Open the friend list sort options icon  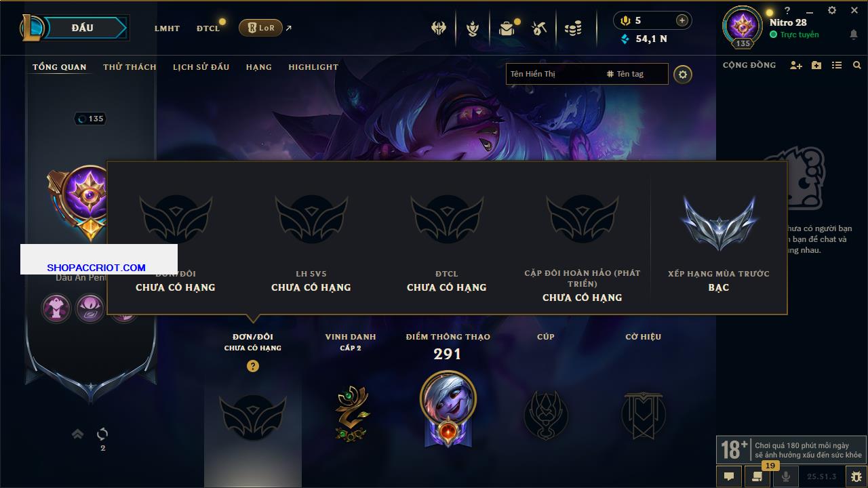(837, 65)
